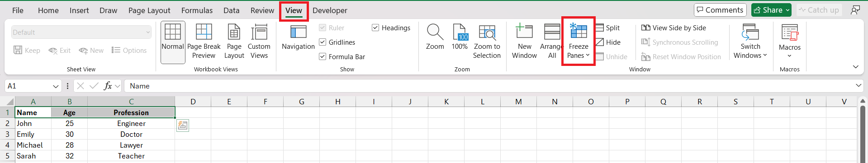868x163 pixels.
Task: Open the account profile icon
Action: pos(855,10)
